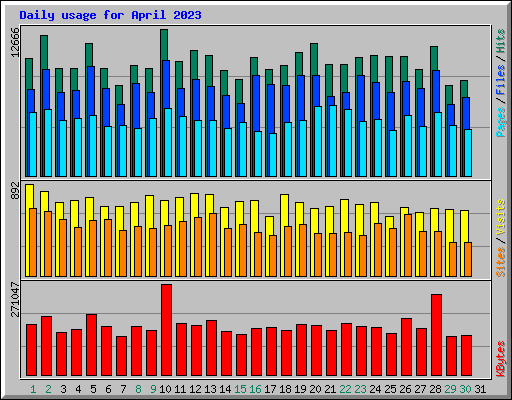512x400 pixels.
Task: Click the day '7' x-axis label
Action: click(x=123, y=389)
